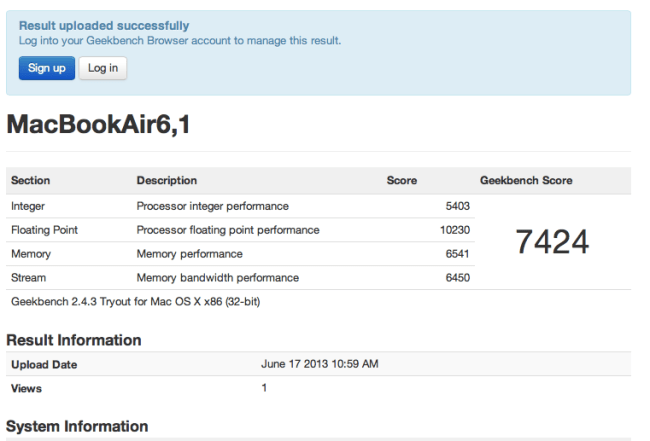Viewport: 650px width, 441px height.
Task: Click the Geekbench 2.4.3 Tryout version text
Action: click(135, 301)
